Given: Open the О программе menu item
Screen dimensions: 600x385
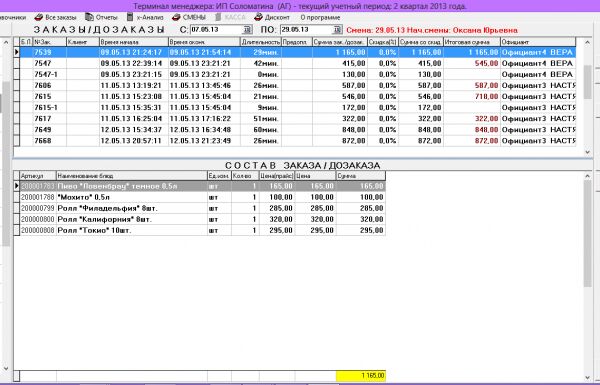Looking at the screenshot, I should point(320,17).
